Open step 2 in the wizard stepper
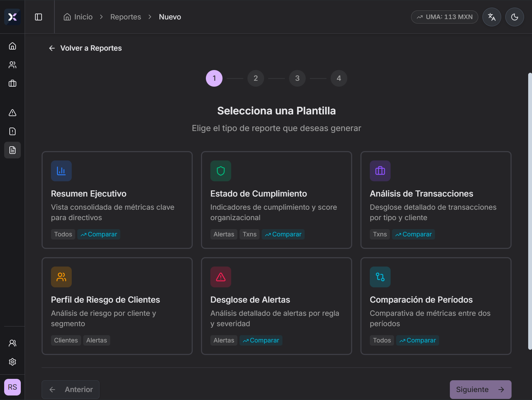 click(255, 78)
